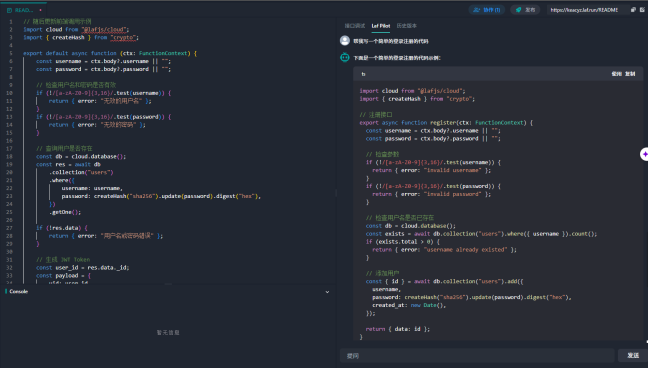Copy the function URL with copy icon
The height and width of the screenshot is (368, 648).
pyautogui.click(x=633, y=10)
